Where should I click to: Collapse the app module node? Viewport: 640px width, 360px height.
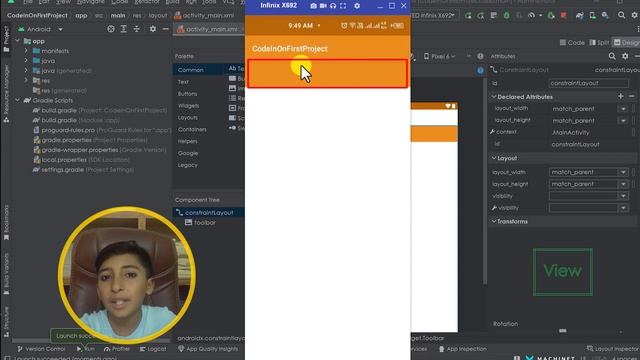point(17,41)
